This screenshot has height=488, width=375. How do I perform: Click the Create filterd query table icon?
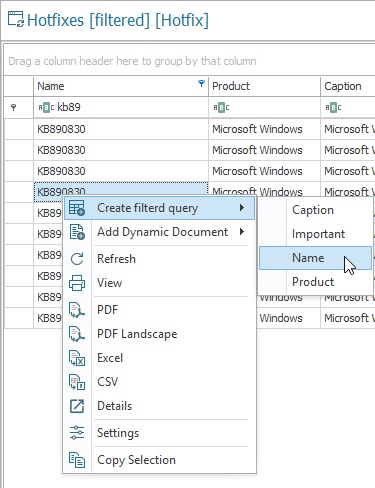[x=77, y=208]
